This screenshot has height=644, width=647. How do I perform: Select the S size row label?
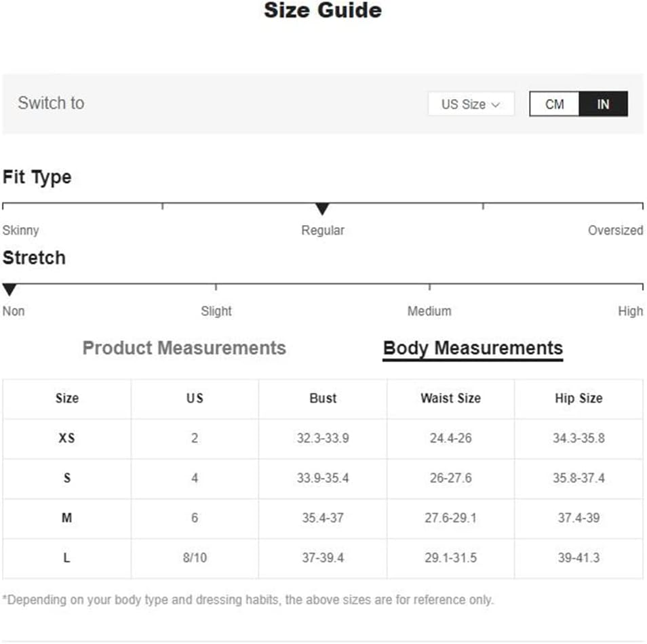66,479
